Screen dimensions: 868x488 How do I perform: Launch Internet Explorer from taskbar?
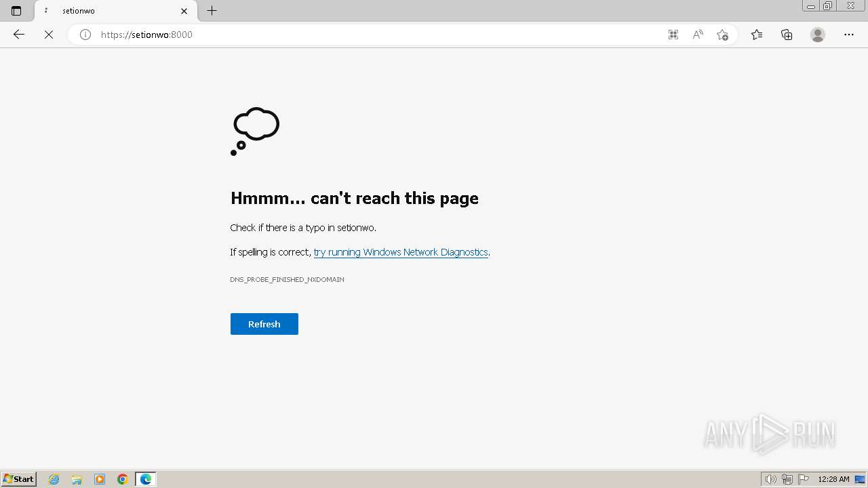(54, 479)
